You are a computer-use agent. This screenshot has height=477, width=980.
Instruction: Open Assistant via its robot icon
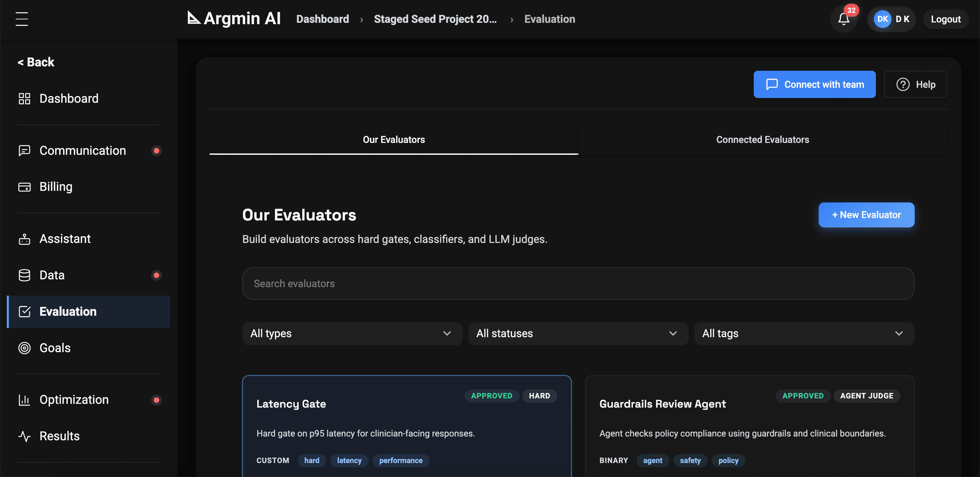24,239
